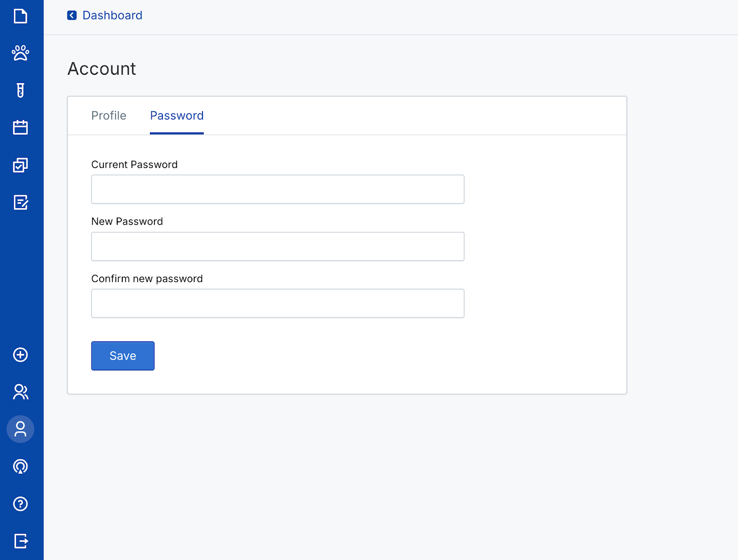Focus the Confirm new password field
The image size is (738, 560).
tap(278, 304)
